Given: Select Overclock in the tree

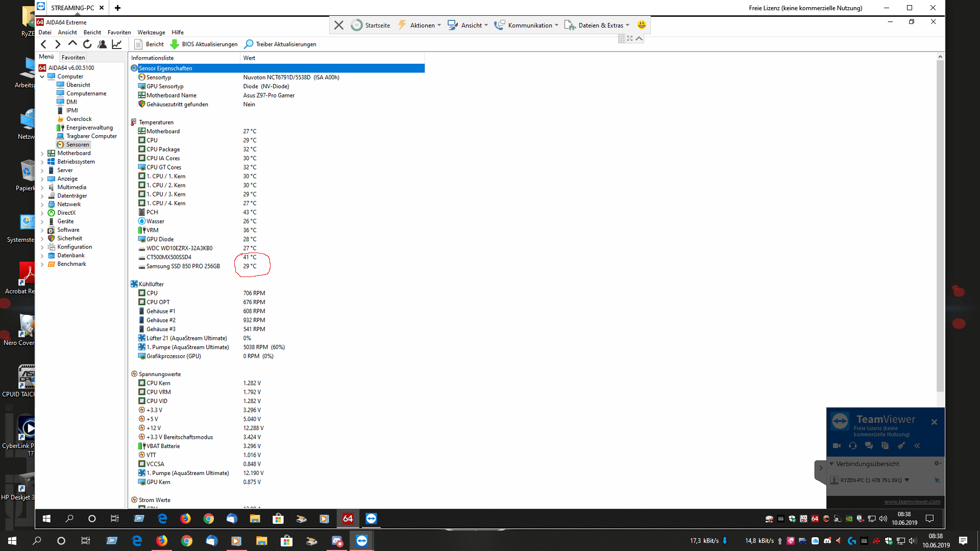Looking at the screenshot, I should click(x=79, y=119).
